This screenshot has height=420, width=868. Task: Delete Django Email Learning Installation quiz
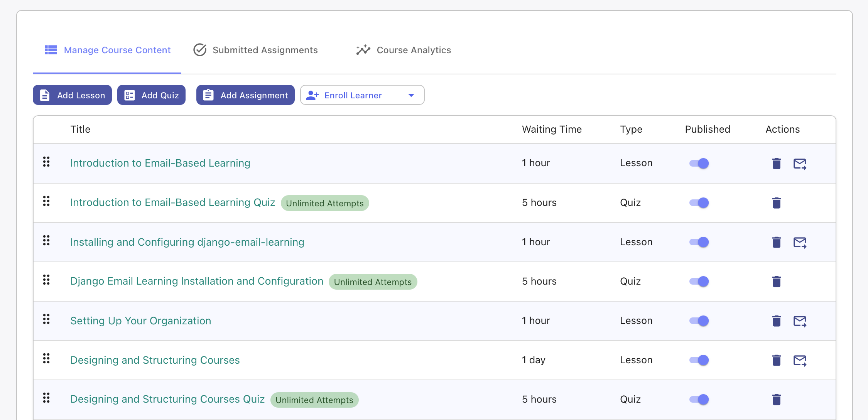[777, 282]
